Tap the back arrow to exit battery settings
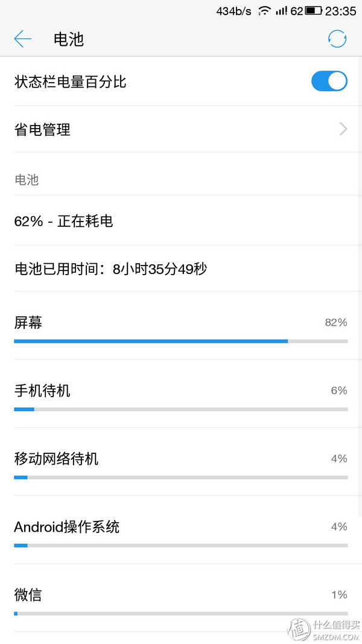 22,38
